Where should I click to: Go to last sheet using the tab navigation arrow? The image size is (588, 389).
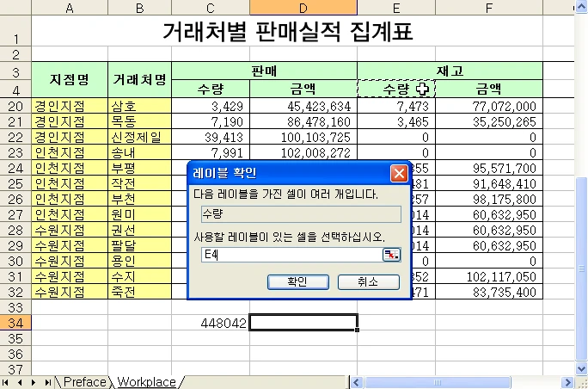pyautogui.click(x=48, y=383)
